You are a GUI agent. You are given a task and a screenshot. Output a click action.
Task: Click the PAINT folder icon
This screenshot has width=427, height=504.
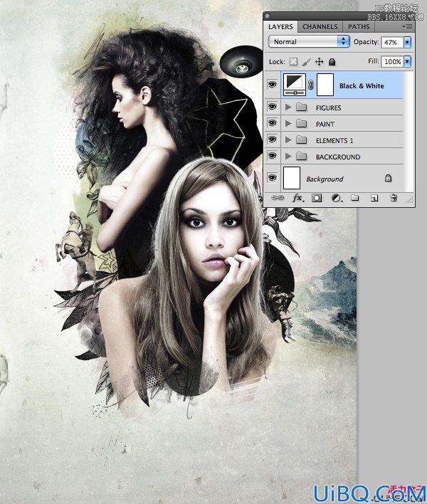(x=301, y=123)
